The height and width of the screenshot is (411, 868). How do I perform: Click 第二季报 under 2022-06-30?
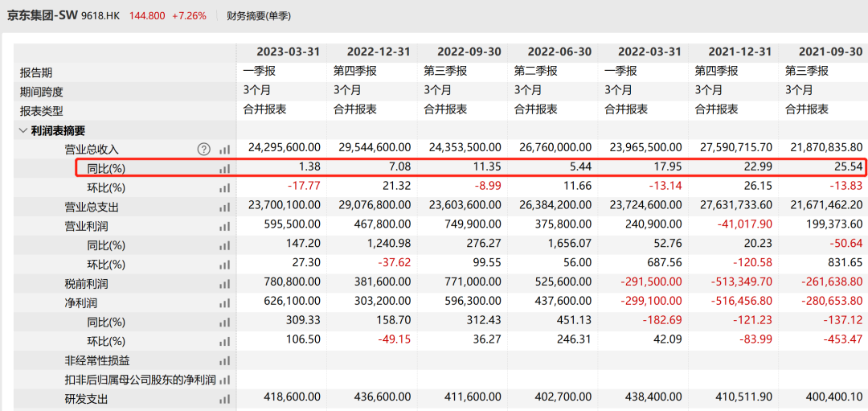point(536,71)
